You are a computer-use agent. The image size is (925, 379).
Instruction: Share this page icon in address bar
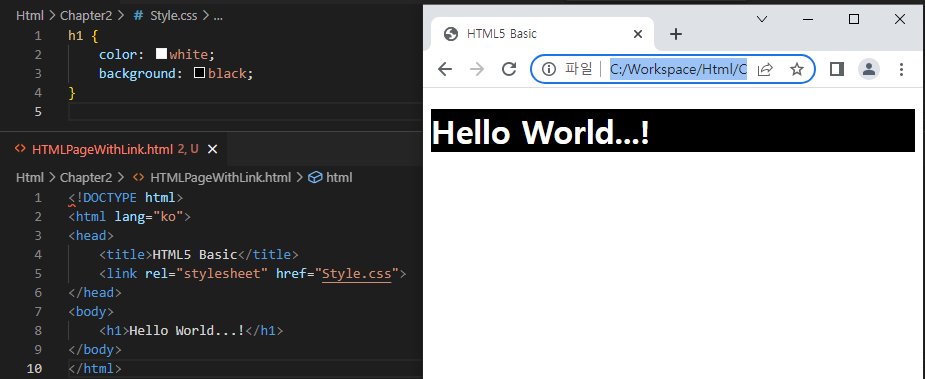(x=765, y=70)
